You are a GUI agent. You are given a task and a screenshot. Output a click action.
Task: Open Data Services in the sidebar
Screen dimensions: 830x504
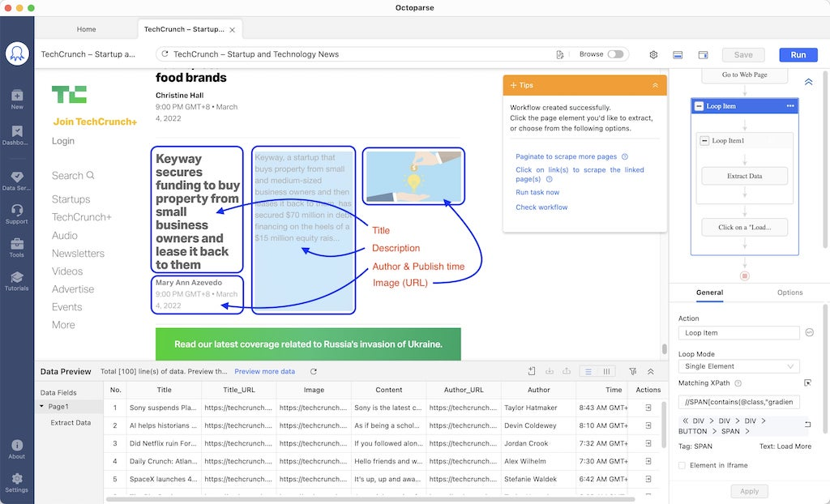point(17,181)
